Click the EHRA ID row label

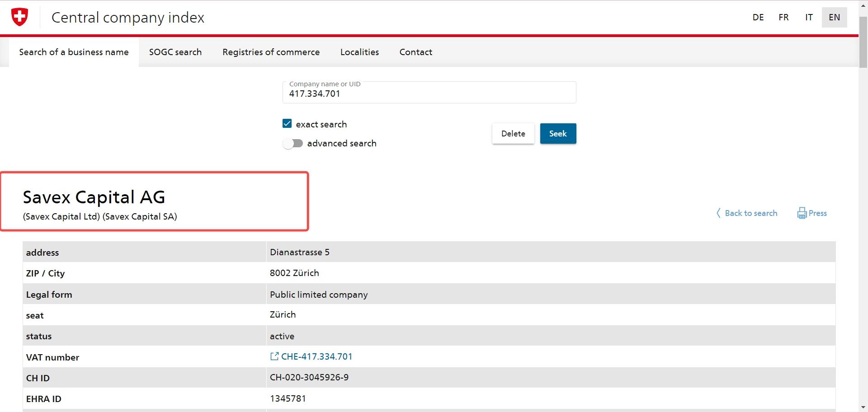pos(43,399)
